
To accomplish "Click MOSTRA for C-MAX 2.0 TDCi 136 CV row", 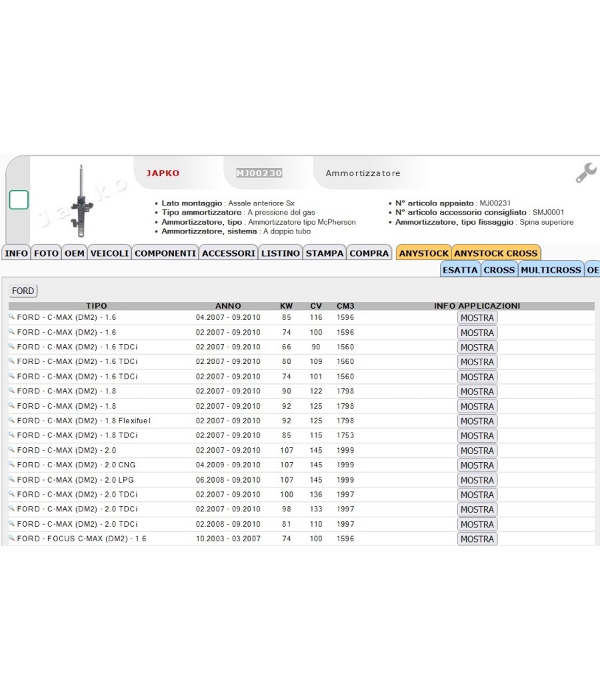I will coord(477,495).
